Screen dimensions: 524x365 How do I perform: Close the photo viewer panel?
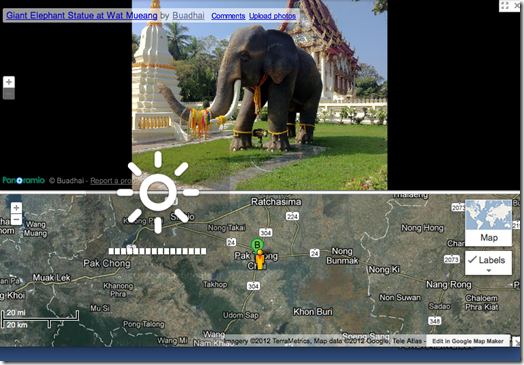pyautogui.click(x=517, y=5)
